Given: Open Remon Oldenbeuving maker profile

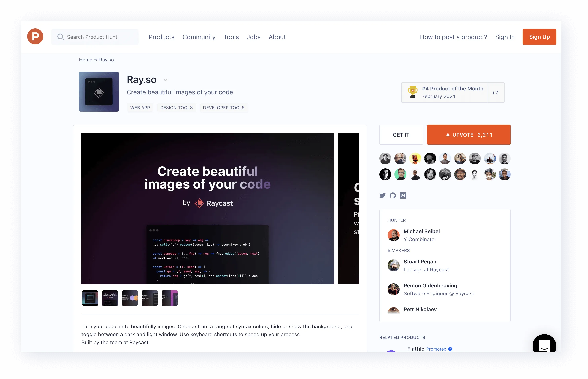Looking at the screenshot, I should pyautogui.click(x=430, y=286).
